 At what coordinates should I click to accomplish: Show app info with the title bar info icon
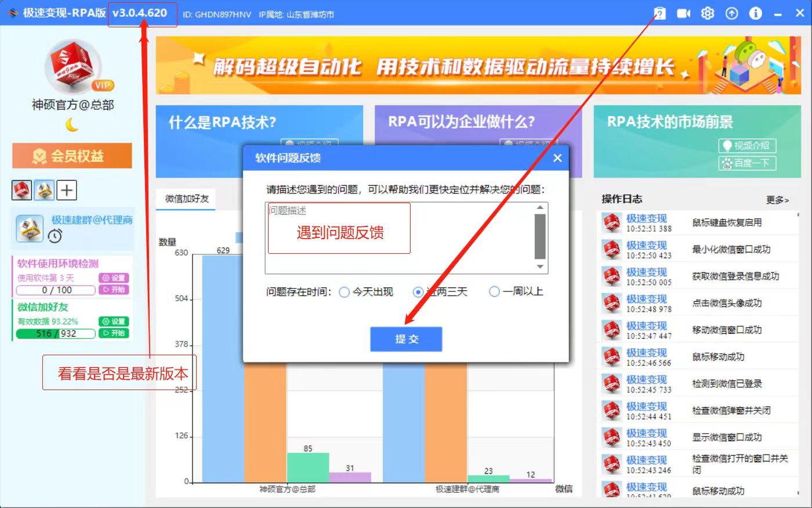pyautogui.click(x=755, y=13)
